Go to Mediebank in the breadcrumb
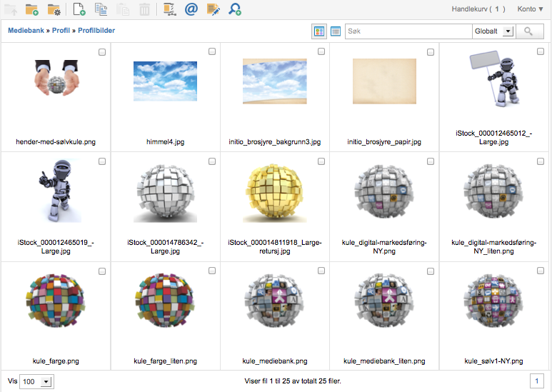 (25, 31)
